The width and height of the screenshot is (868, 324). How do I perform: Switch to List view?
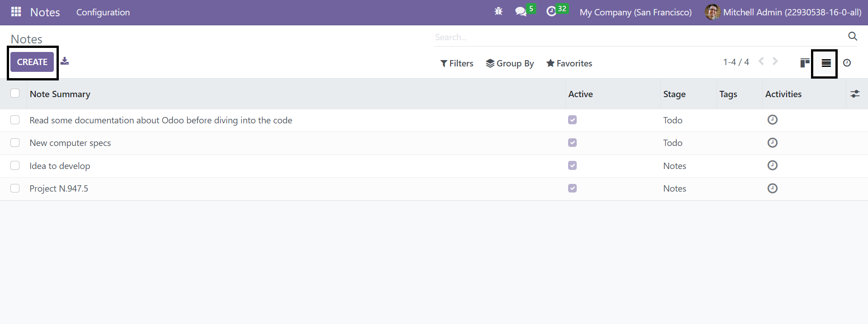tap(826, 63)
